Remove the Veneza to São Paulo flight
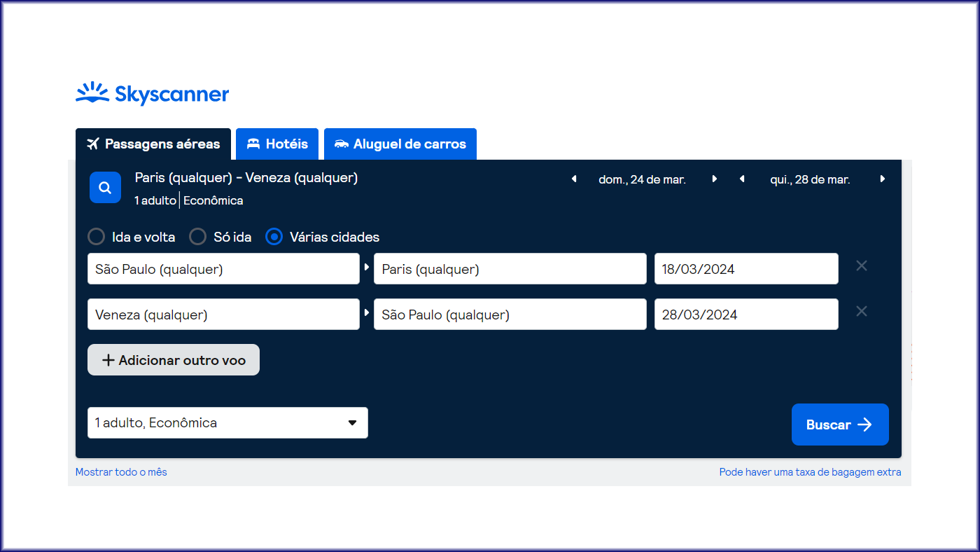This screenshot has height=552, width=980. coord(862,312)
